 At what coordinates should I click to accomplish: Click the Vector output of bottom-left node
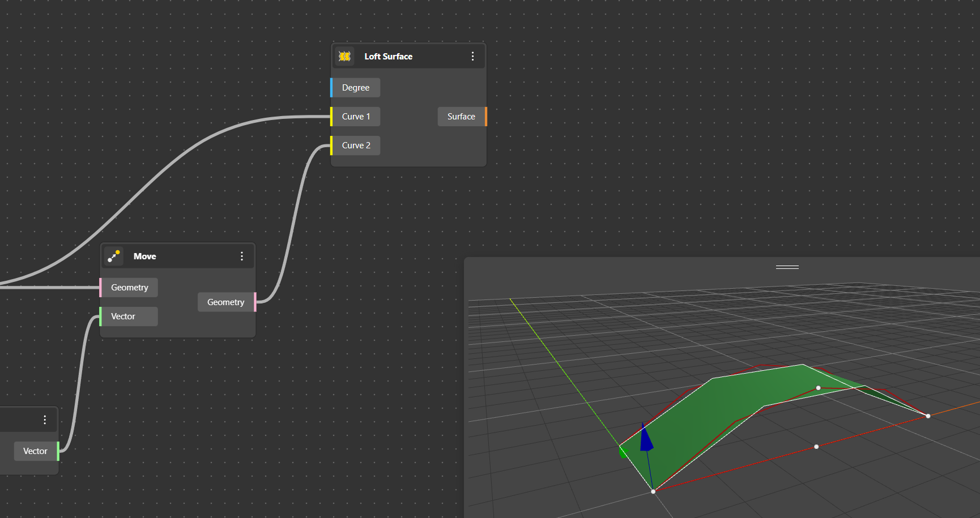[37, 451]
